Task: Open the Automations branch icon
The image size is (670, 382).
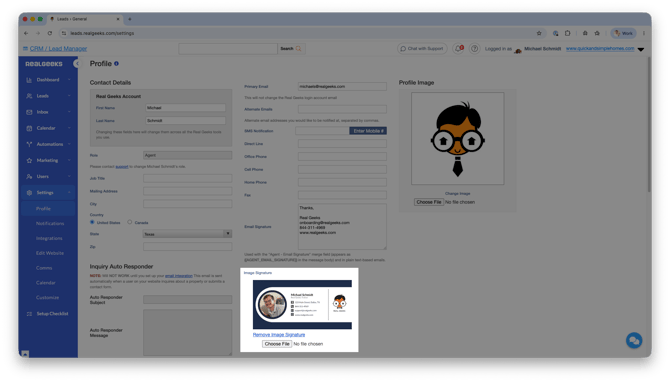Action: [x=29, y=144]
